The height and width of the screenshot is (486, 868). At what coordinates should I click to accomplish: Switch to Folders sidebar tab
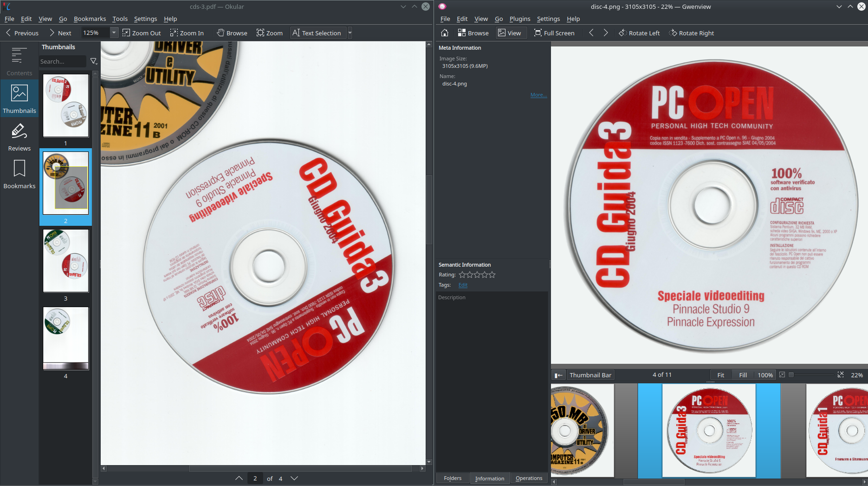[453, 478]
